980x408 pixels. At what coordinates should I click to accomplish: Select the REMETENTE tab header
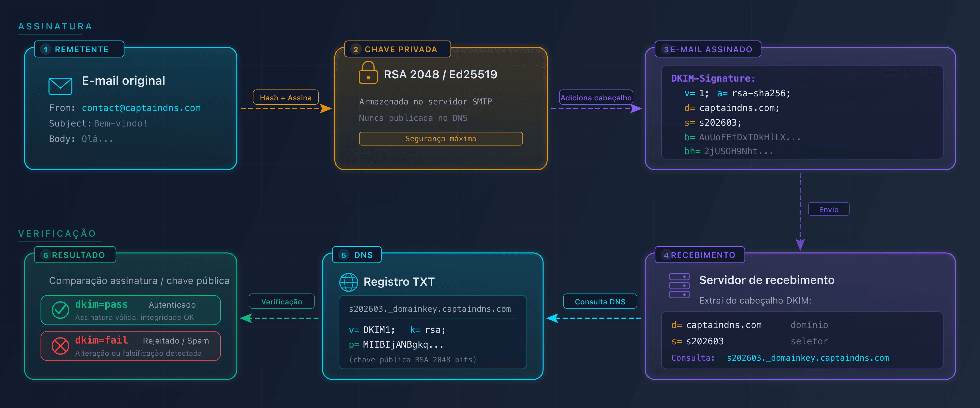click(79, 49)
